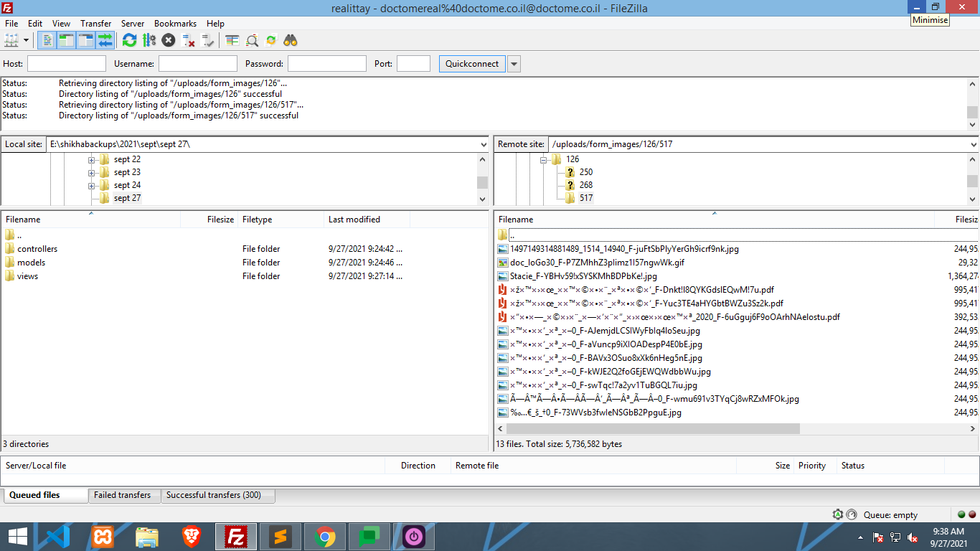Focus the Host input field

[x=67, y=64]
